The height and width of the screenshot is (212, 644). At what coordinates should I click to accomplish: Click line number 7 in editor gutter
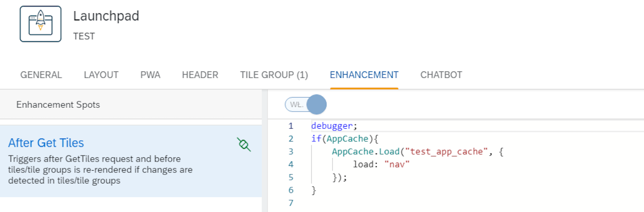(291, 203)
